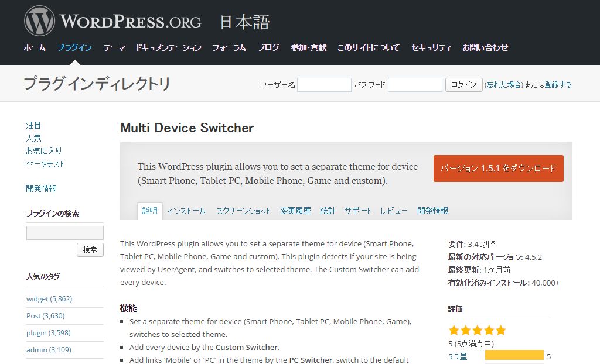Click the 検索 button

pos(90,250)
